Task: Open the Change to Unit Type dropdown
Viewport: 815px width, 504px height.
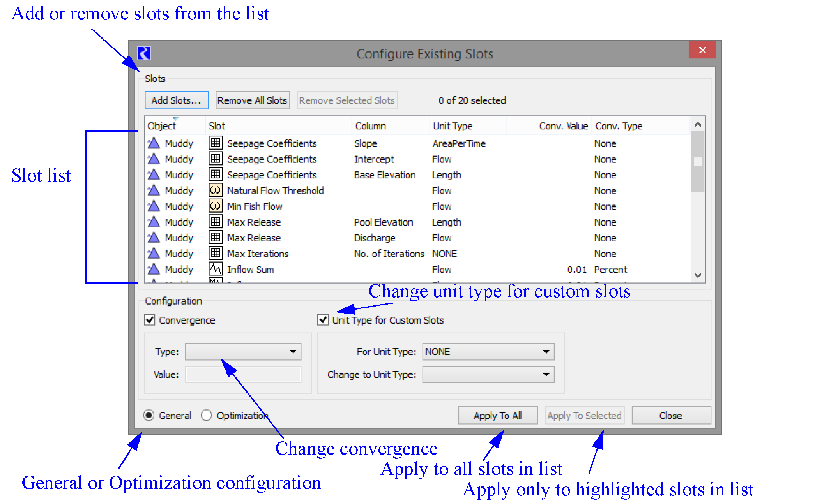Action: 488,374
